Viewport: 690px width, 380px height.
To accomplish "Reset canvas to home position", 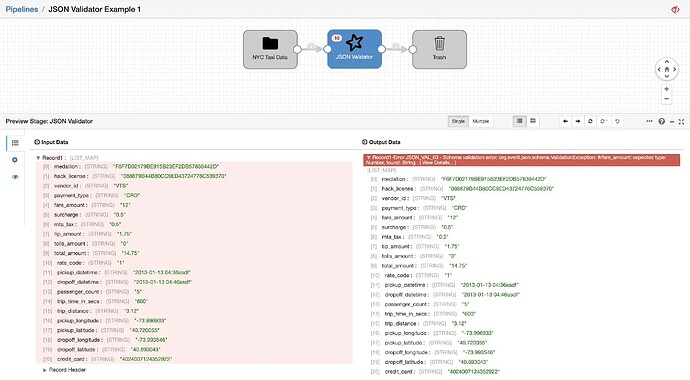I will coord(667,69).
